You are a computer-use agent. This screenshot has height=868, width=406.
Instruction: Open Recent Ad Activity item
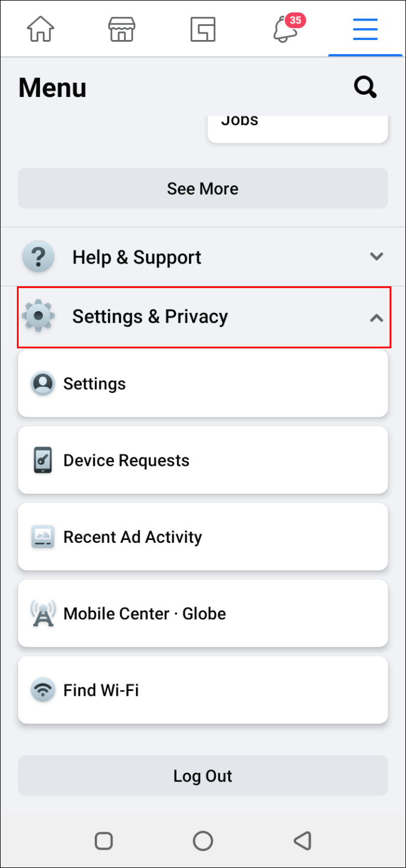coord(203,536)
